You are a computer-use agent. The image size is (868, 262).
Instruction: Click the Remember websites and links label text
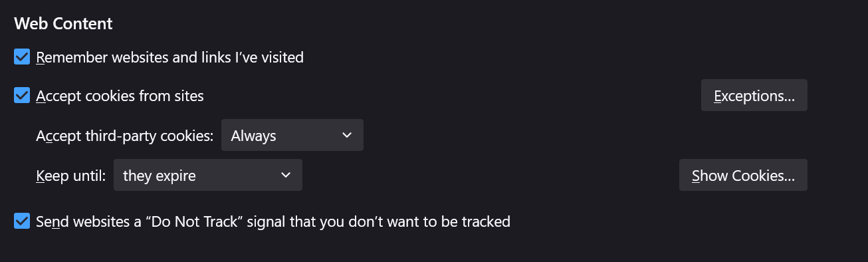point(169,58)
